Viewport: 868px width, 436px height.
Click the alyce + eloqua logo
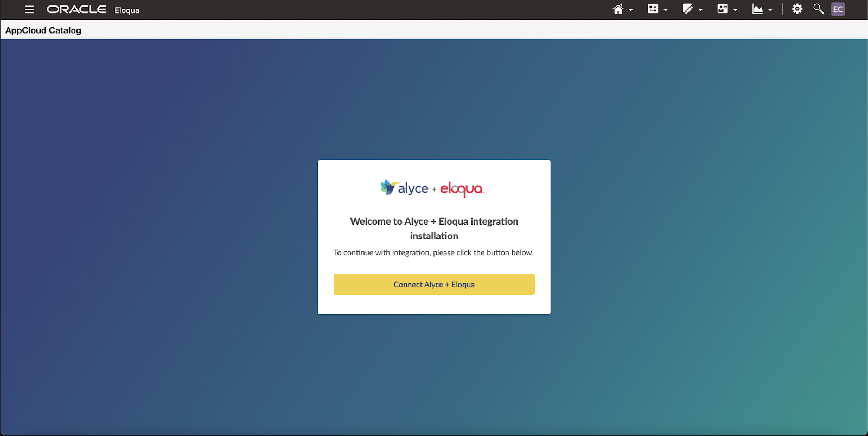432,188
